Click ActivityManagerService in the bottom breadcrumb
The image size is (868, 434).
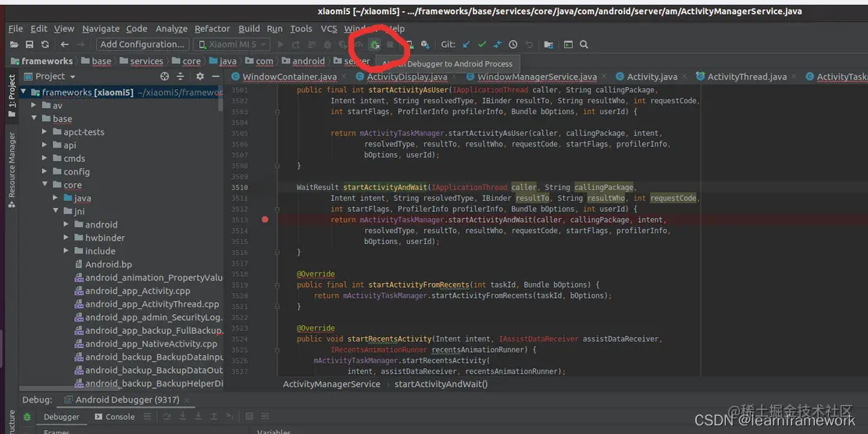point(331,384)
